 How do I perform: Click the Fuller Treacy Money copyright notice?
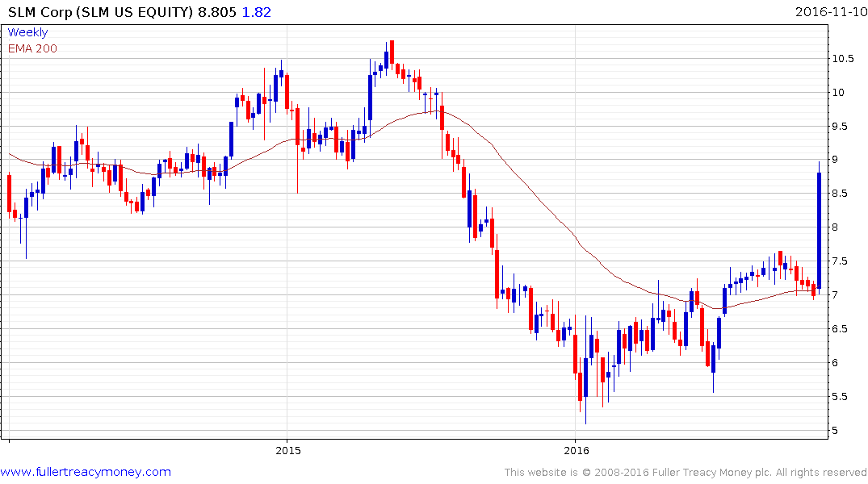(686, 473)
